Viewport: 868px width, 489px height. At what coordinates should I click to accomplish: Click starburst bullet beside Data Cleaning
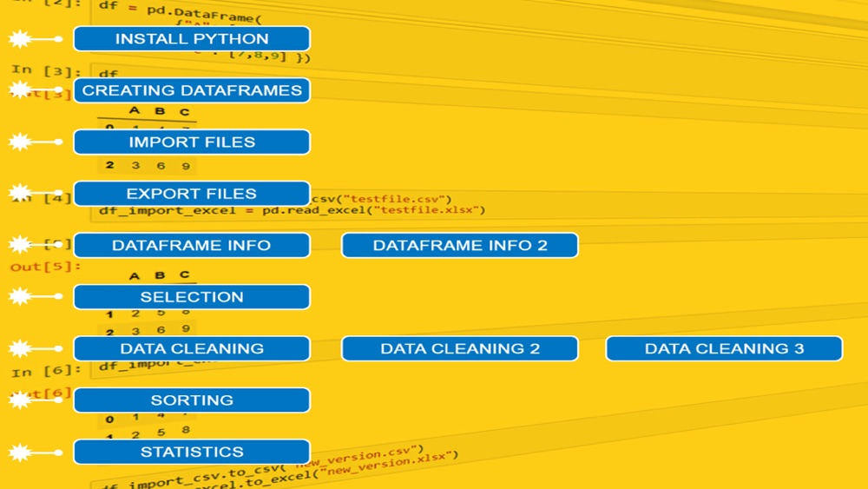point(20,348)
